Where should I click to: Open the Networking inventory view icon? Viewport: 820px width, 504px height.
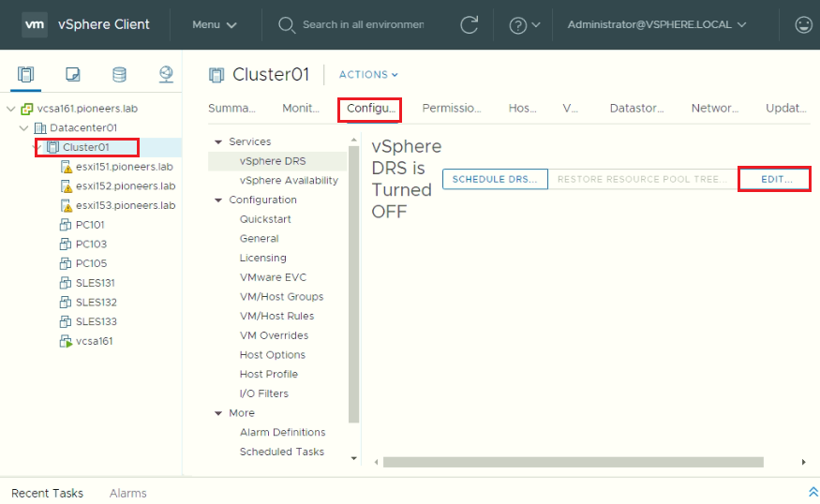(x=166, y=74)
